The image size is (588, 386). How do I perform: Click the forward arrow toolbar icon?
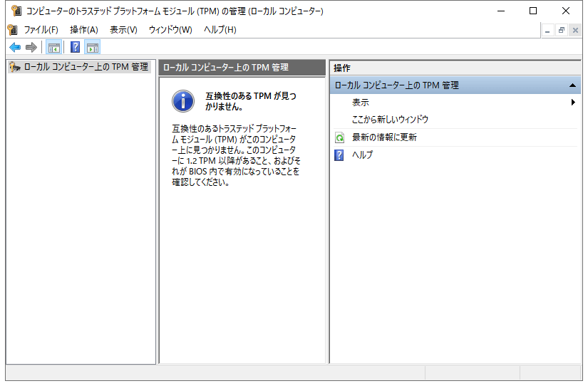pyautogui.click(x=31, y=47)
